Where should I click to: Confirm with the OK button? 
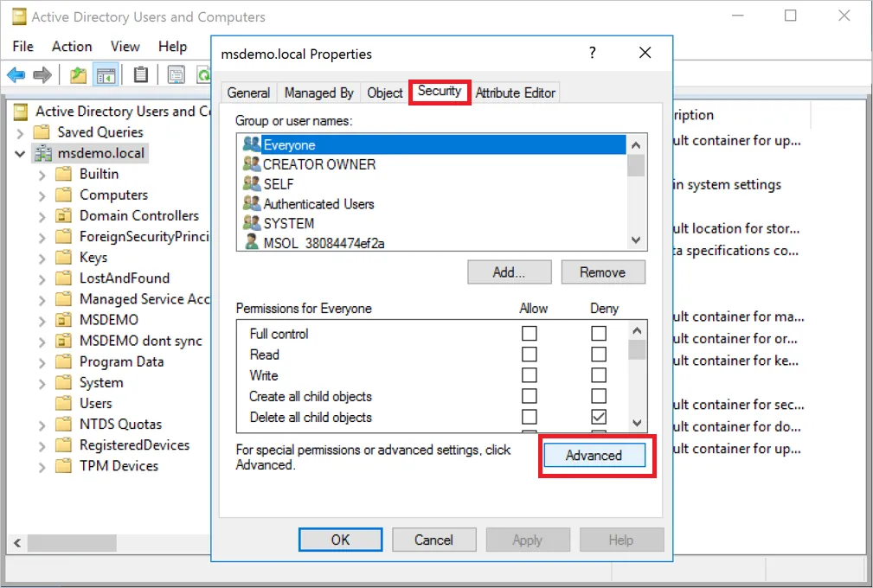[340, 540]
